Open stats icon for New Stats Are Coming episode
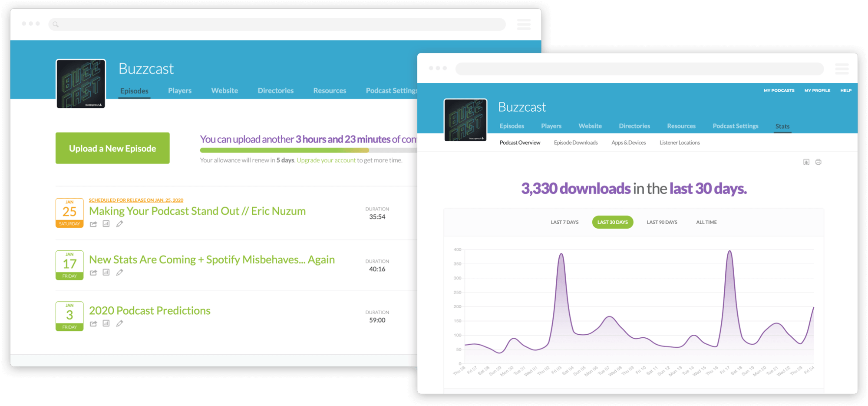 [106, 273]
